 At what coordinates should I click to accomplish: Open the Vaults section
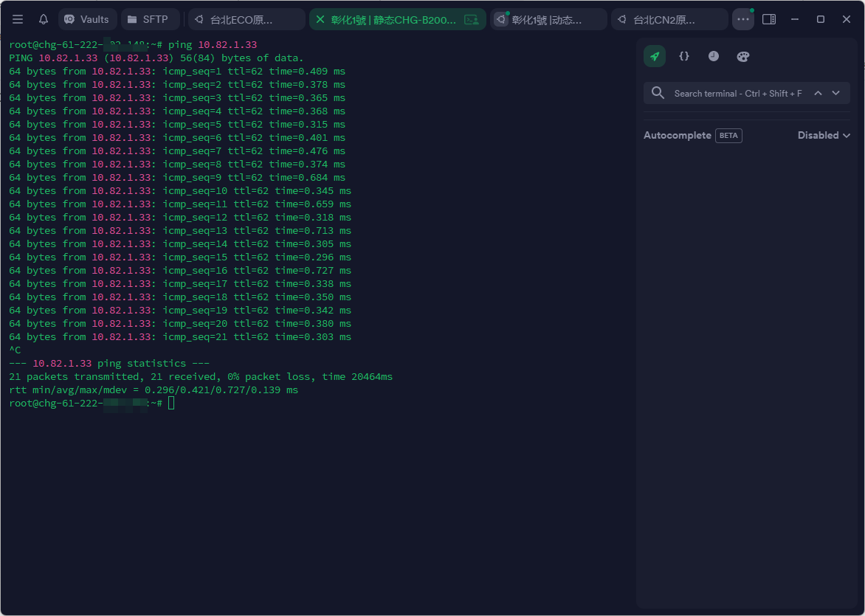pos(86,19)
